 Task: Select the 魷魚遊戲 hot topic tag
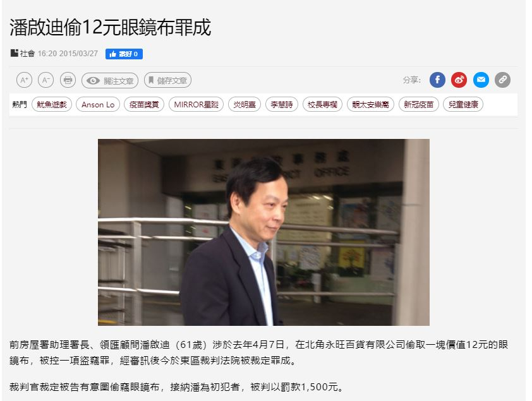pyautogui.click(x=52, y=104)
